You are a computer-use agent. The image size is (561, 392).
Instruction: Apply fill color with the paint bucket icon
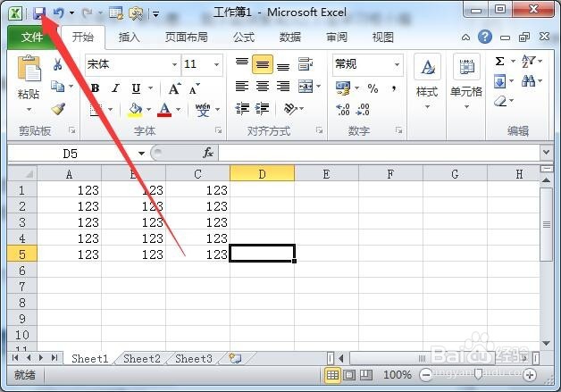pos(135,110)
